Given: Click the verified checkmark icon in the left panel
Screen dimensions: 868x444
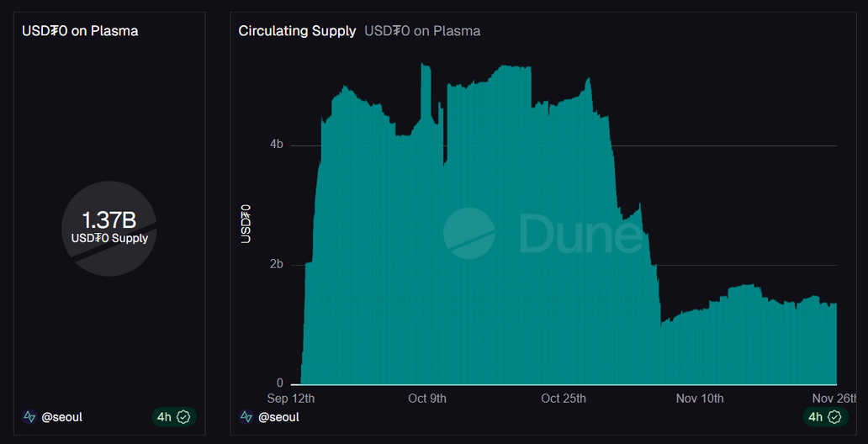Looking at the screenshot, I should click(184, 417).
